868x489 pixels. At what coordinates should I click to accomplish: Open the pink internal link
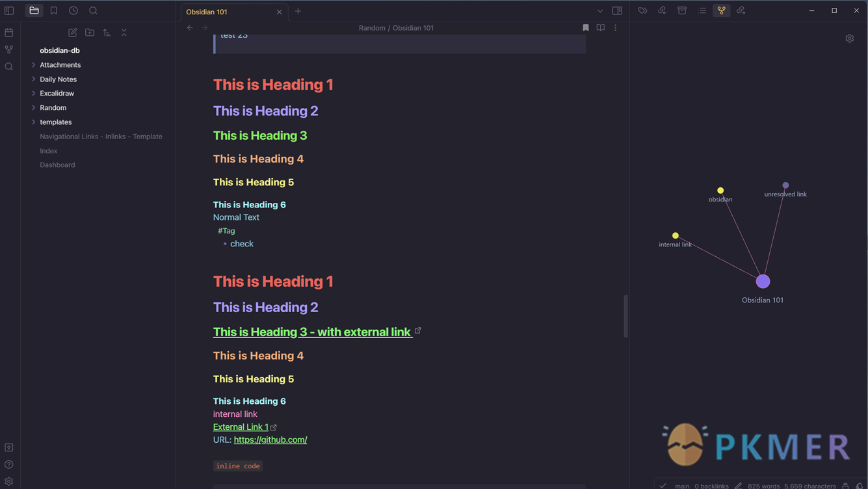[x=235, y=414]
